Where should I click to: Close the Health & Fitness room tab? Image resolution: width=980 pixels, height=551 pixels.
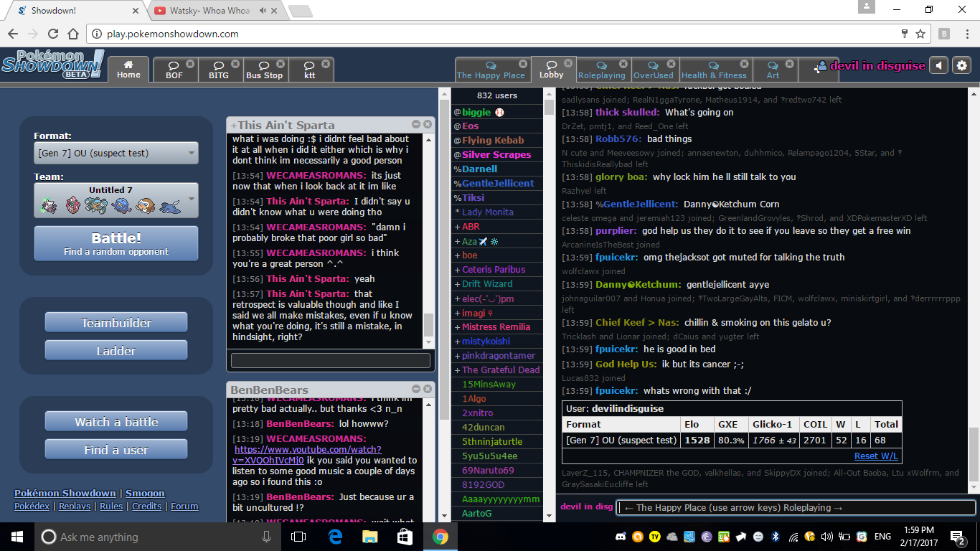745,64
